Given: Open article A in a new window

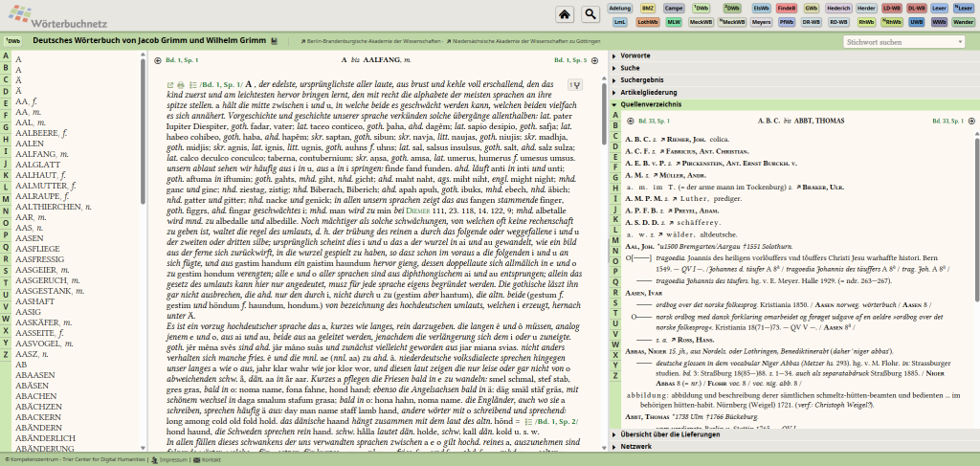Looking at the screenshot, I should click(171, 85).
